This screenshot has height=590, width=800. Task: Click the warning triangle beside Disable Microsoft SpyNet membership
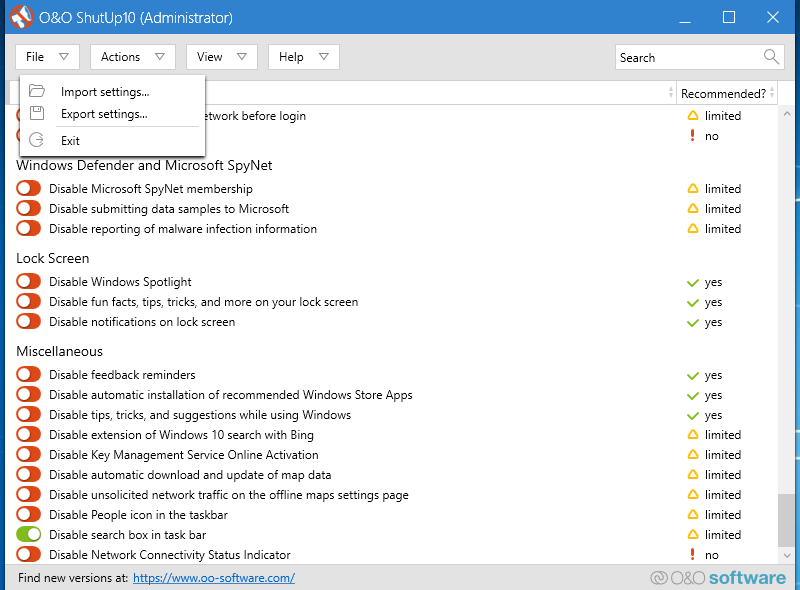point(692,188)
